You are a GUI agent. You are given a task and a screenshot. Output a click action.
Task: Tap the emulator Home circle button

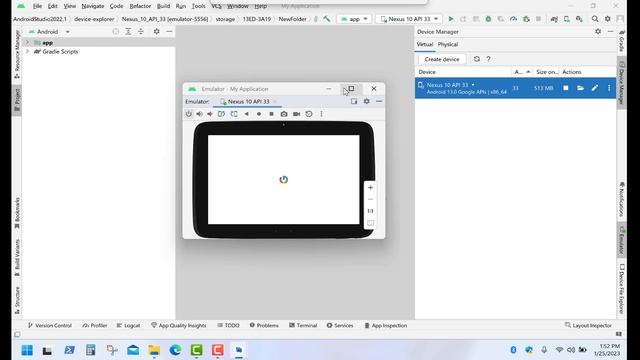259,114
